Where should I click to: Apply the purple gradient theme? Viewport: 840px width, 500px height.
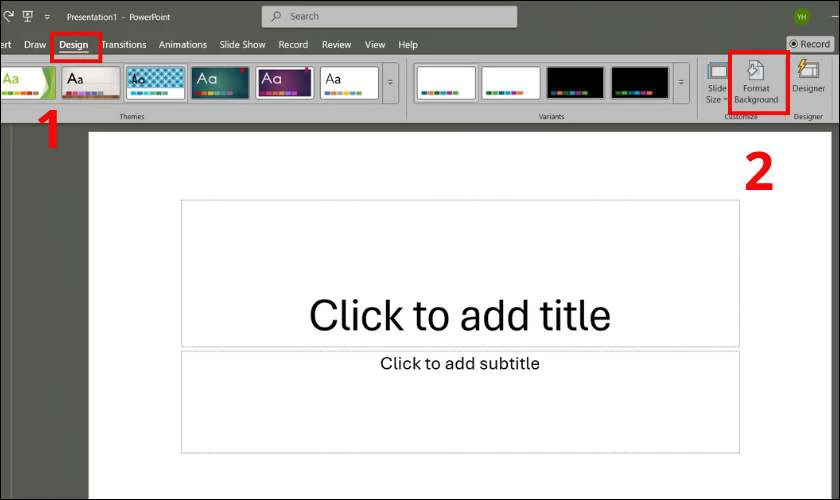click(284, 83)
